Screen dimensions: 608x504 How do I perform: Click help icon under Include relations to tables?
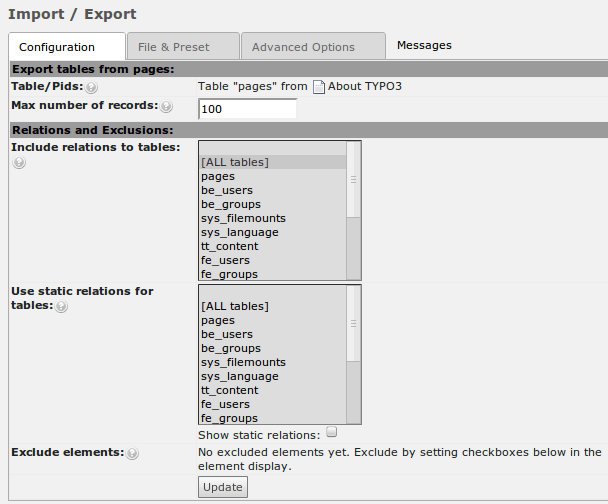(17, 163)
